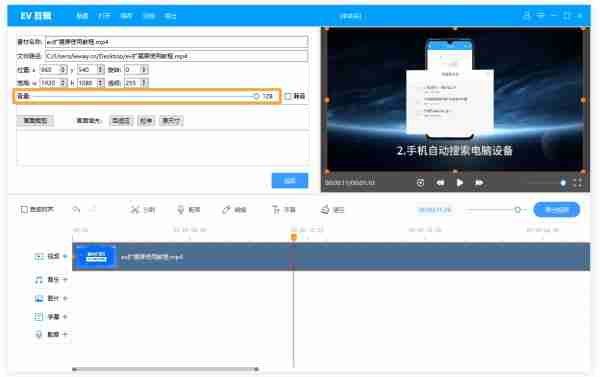The height and width of the screenshot is (377, 600).
Task: Click the rewind button in player
Action: (440, 183)
